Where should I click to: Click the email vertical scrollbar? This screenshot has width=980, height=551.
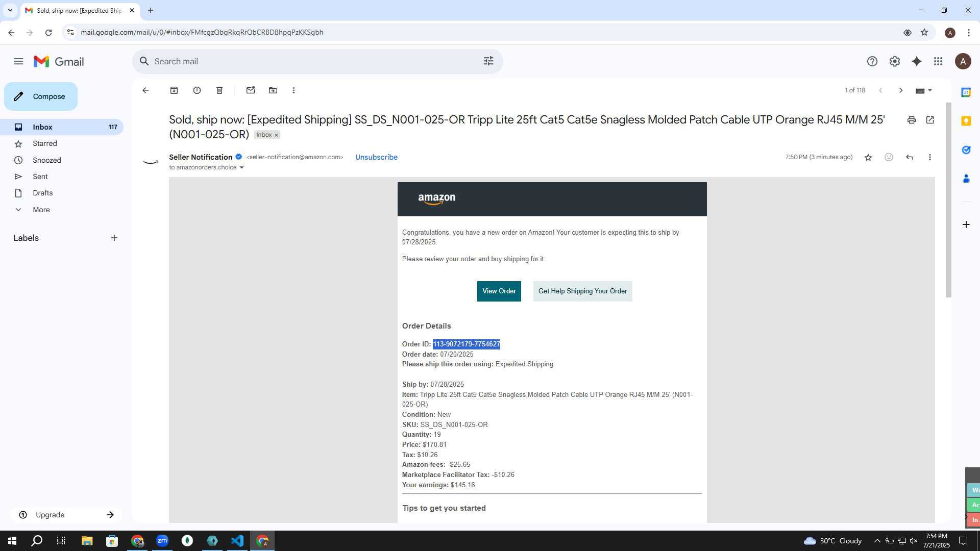click(948, 200)
